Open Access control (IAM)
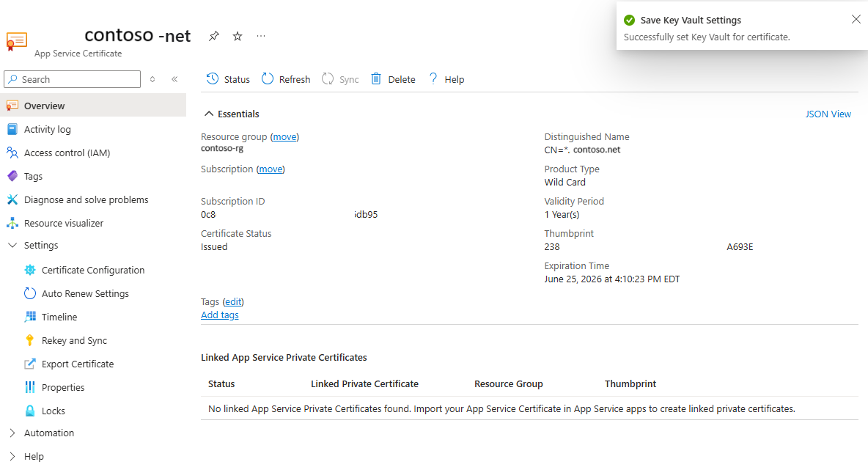This screenshot has height=470, width=868. click(67, 153)
